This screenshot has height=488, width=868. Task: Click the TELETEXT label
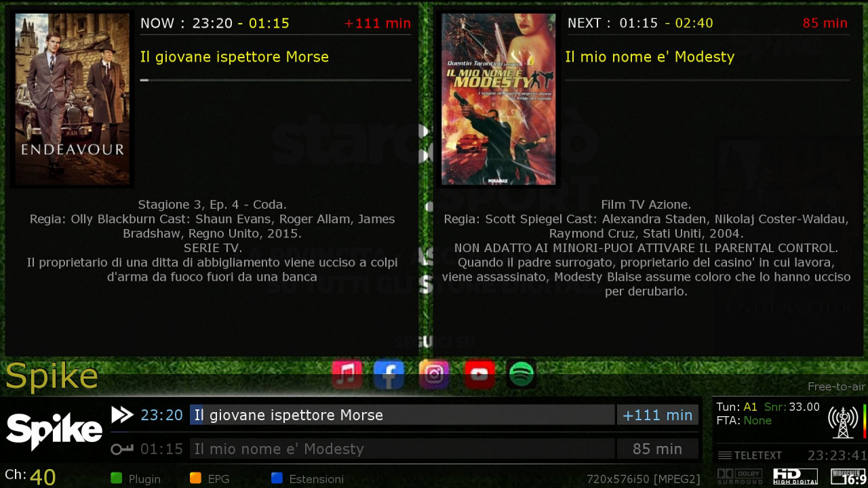pos(758,455)
